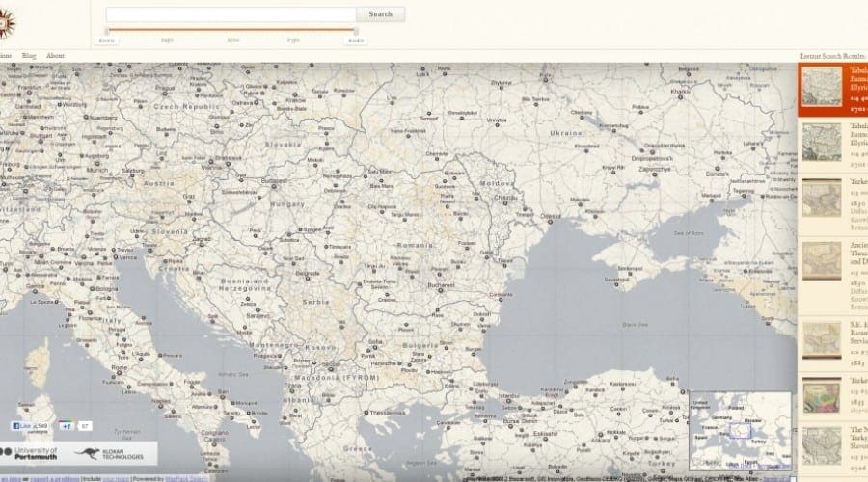This screenshot has height=482, width=868.
Task: Click the Odessa city label on map
Action: (551, 216)
